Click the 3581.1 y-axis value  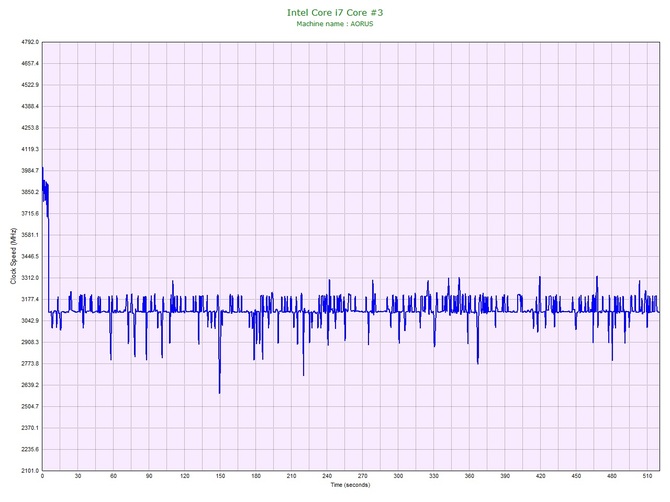[x=30, y=235]
